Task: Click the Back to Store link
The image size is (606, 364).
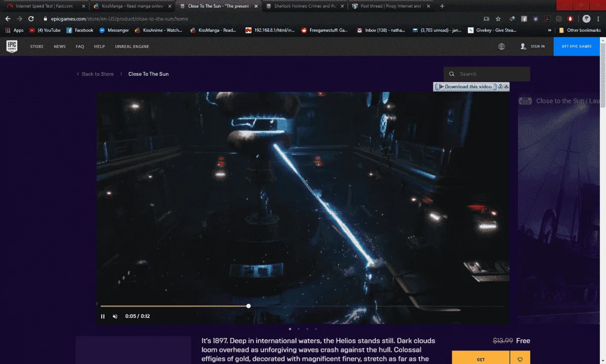Action: click(95, 74)
